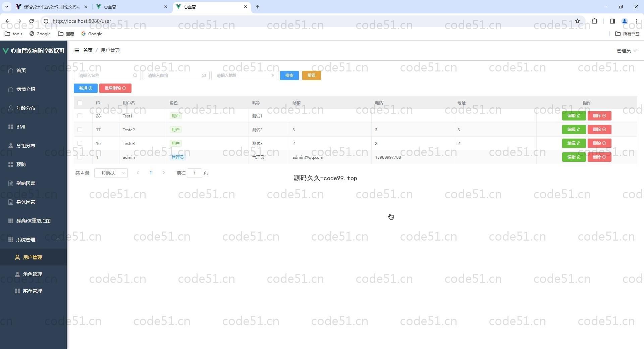The image size is (644, 349).
Task: Click the table icon next to 身高体重散点图
Action: [11, 221]
